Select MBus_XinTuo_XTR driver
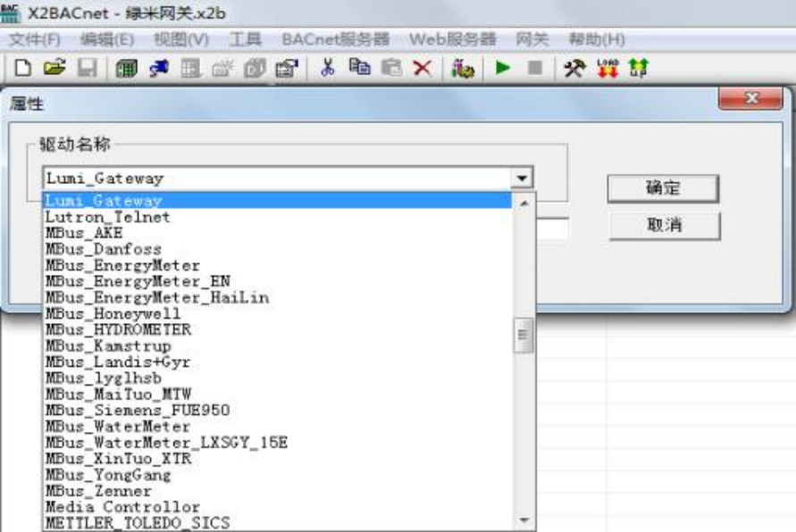The width and height of the screenshot is (796, 532). click(278, 459)
